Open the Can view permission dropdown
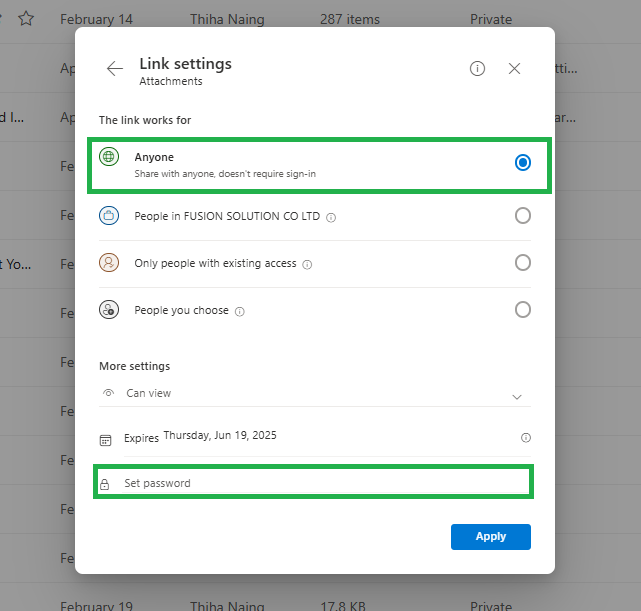This screenshot has height=611, width=641. [x=315, y=393]
